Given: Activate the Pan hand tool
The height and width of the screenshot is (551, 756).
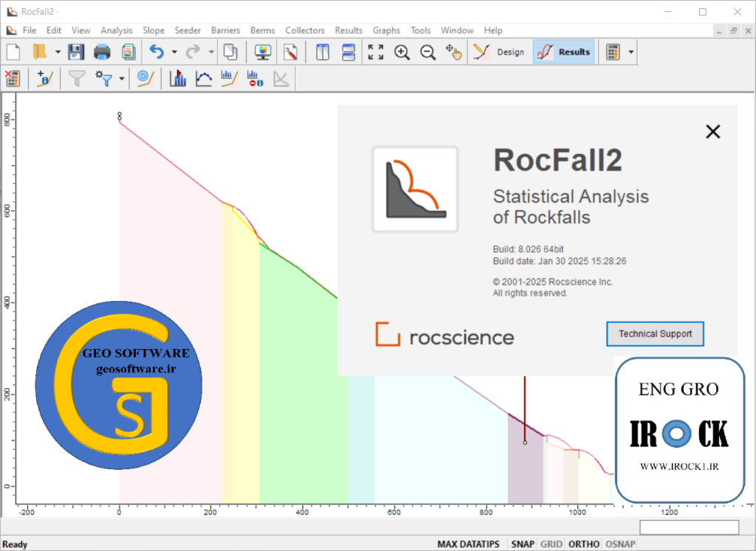Looking at the screenshot, I should tap(454, 52).
